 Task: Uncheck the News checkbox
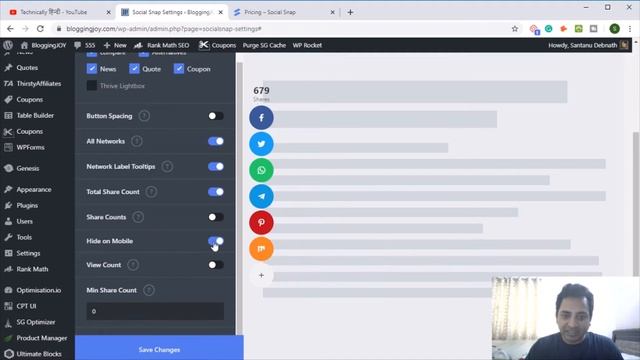pyautogui.click(x=91, y=69)
